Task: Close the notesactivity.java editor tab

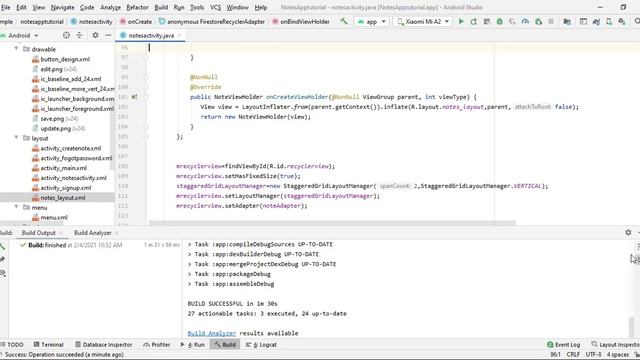Action: [179, 36]
